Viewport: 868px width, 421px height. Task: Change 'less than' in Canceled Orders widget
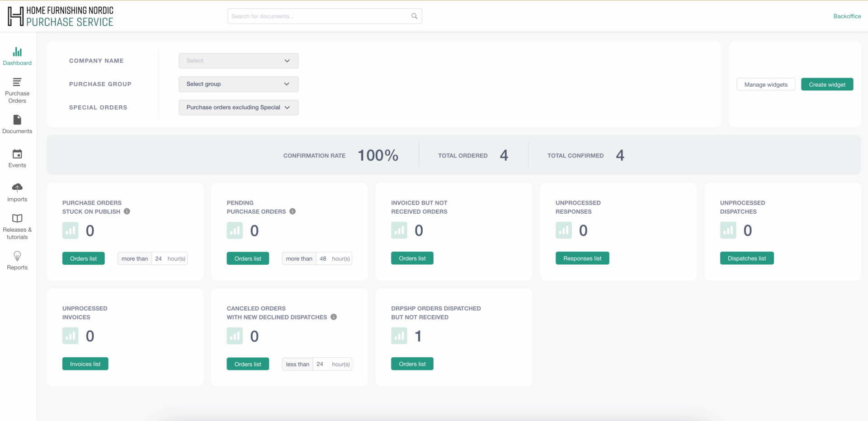(x=298, y=365)
